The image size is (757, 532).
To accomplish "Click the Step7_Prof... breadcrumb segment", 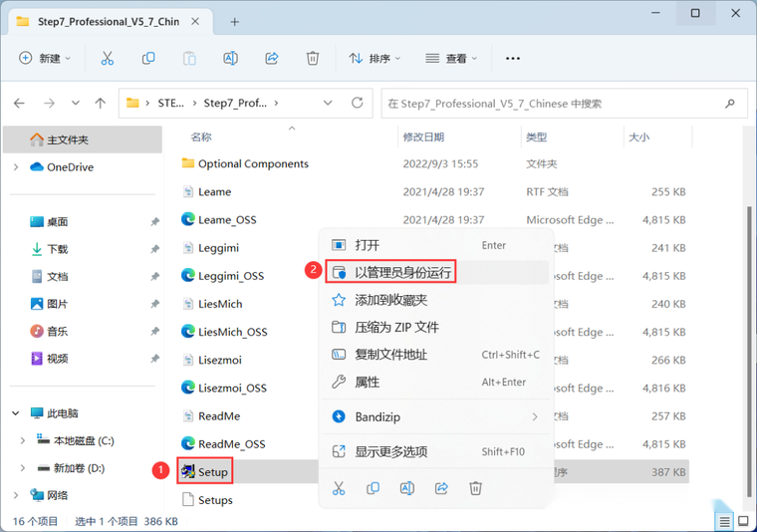I will (x=235, y=103).
